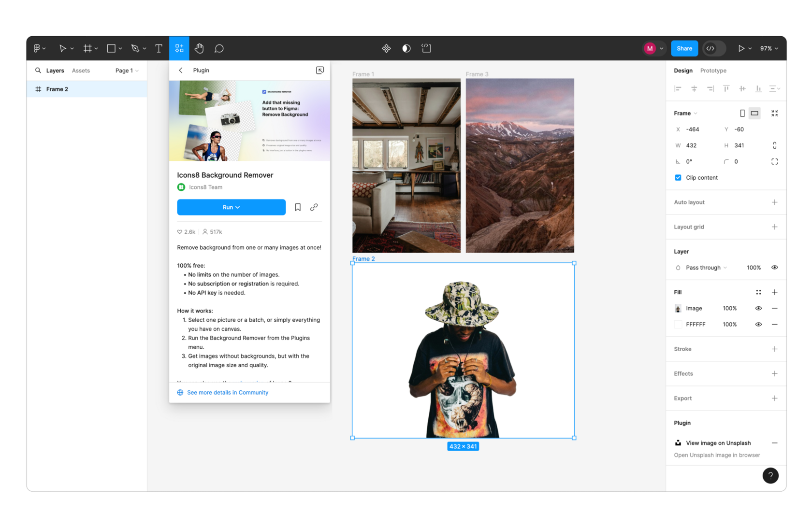The height and width of the screenshot is (527, 812).
Task: Set frame orientation to portrait
Action: (x=742, y=114)
